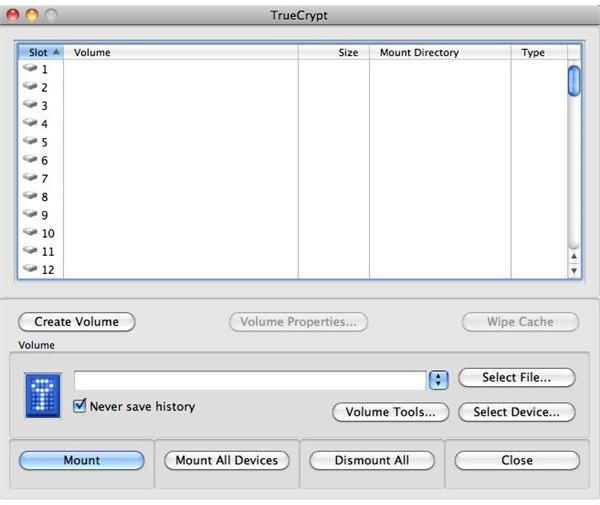Select the drive icon for slot 4
The height and width of the screenshot is (505, 600).
[30, 122]
